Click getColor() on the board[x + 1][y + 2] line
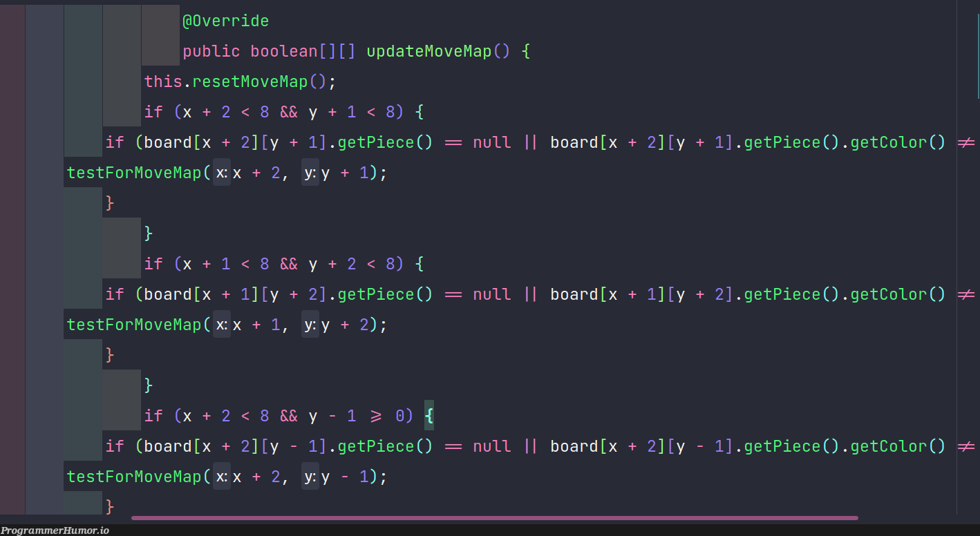 click(x=898, y=294)
